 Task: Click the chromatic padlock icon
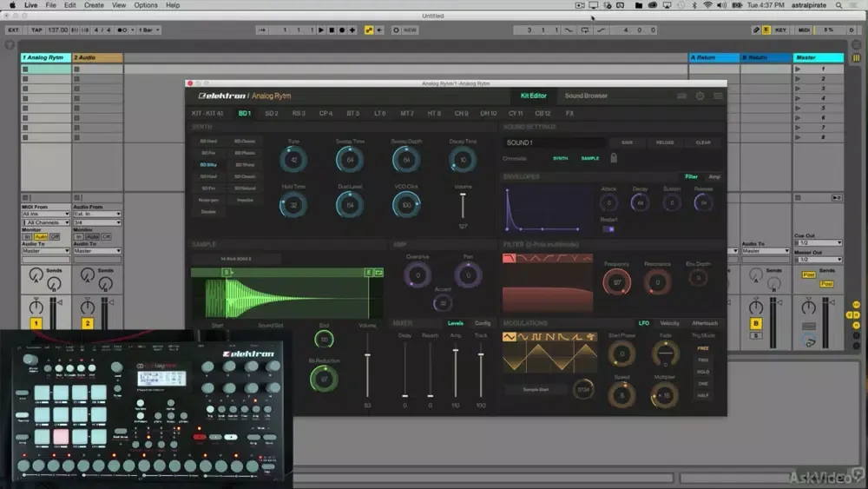(x=614, y=158)
